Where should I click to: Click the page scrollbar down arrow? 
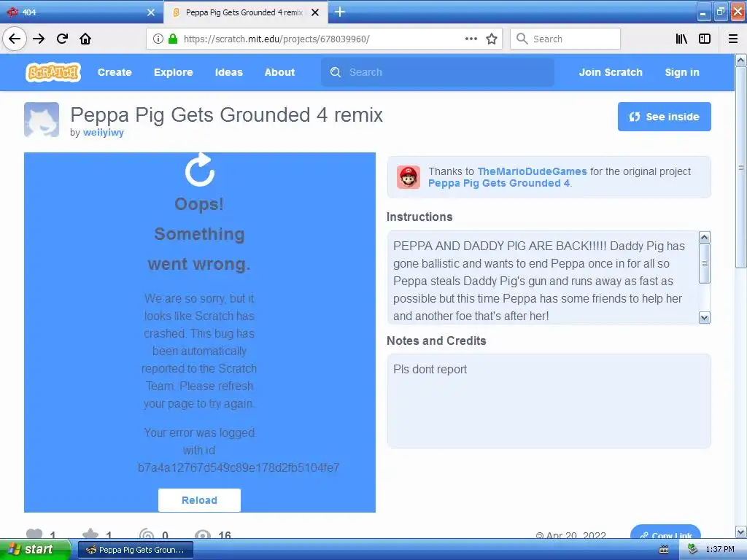coord(740,532)
